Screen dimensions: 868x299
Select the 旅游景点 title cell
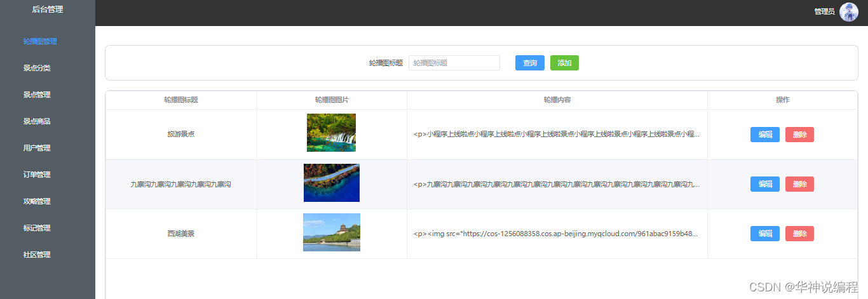(181, 135)
